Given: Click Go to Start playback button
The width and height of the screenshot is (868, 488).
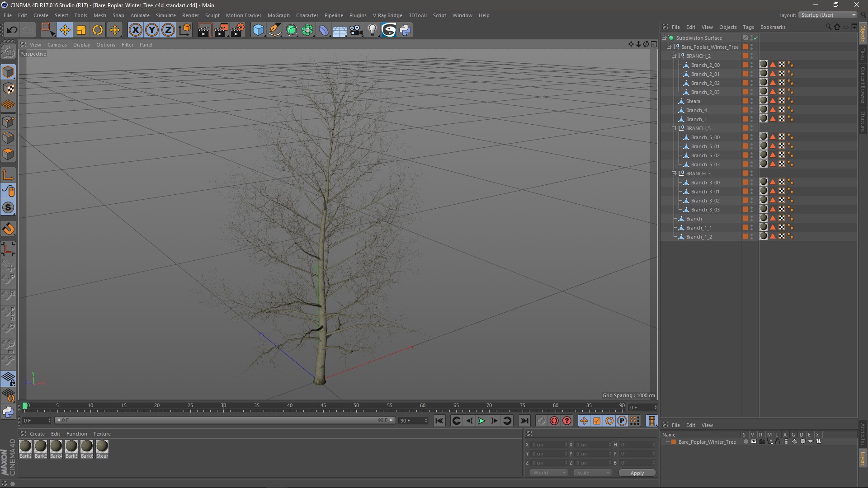Looking at the screenshot, I should tap(439, 421).
